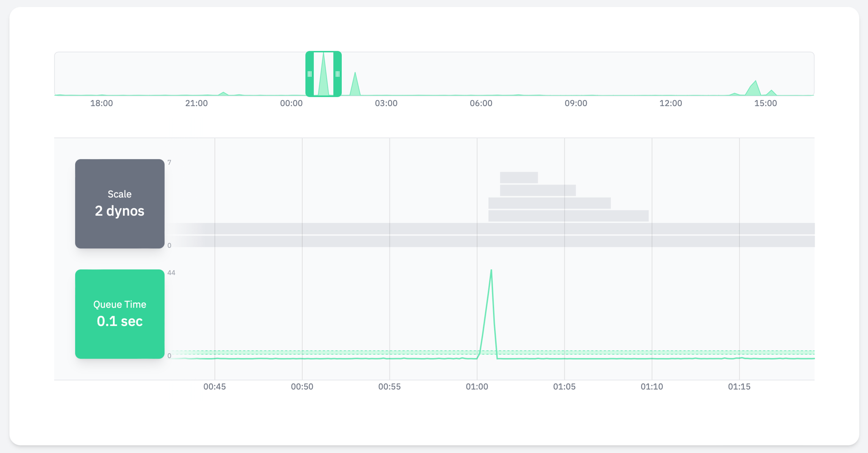
Task: Expand the topmost gray event bar near 06:00
Action: pos(519,177)
